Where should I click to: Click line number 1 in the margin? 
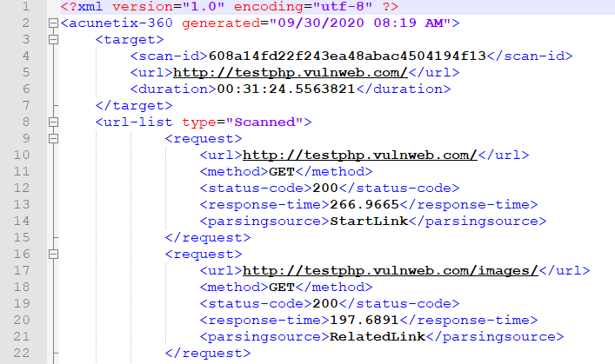[26, 7]
